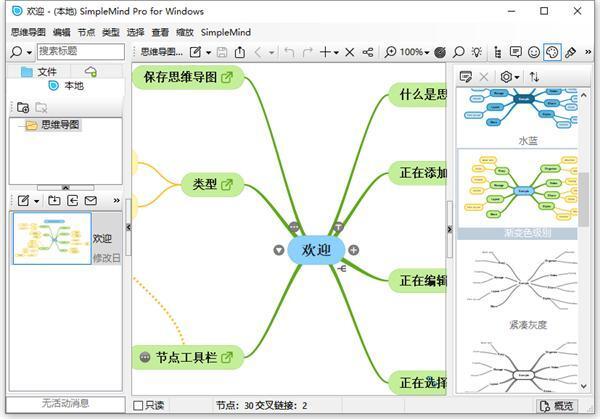Viewport: 600px width, 419px height.
Task: Click the new folder icon
Action: [x=23, y=108]
